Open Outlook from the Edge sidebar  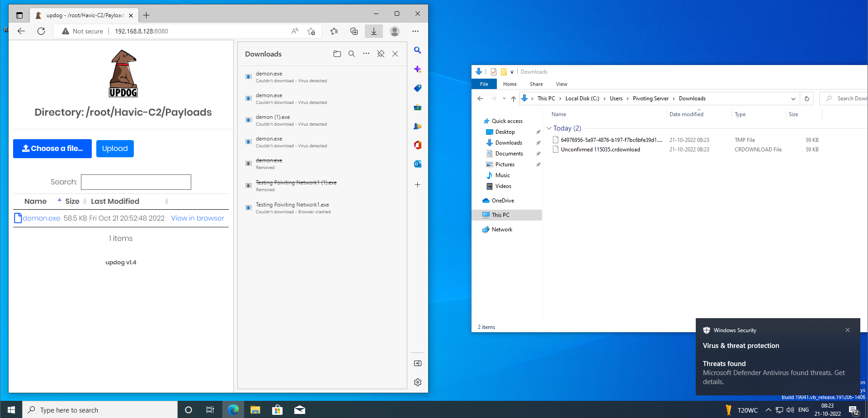pyautogui.click(x=417, y=164)
